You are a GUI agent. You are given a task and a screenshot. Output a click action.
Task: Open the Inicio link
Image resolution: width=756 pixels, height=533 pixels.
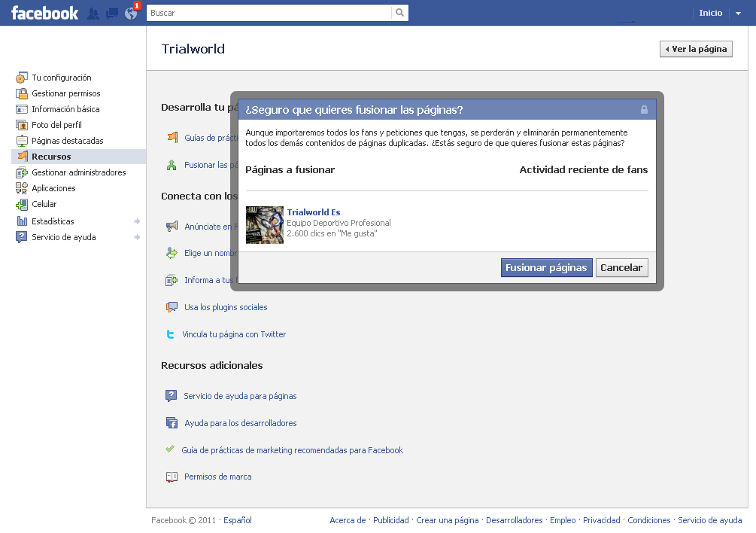(711, 13)
